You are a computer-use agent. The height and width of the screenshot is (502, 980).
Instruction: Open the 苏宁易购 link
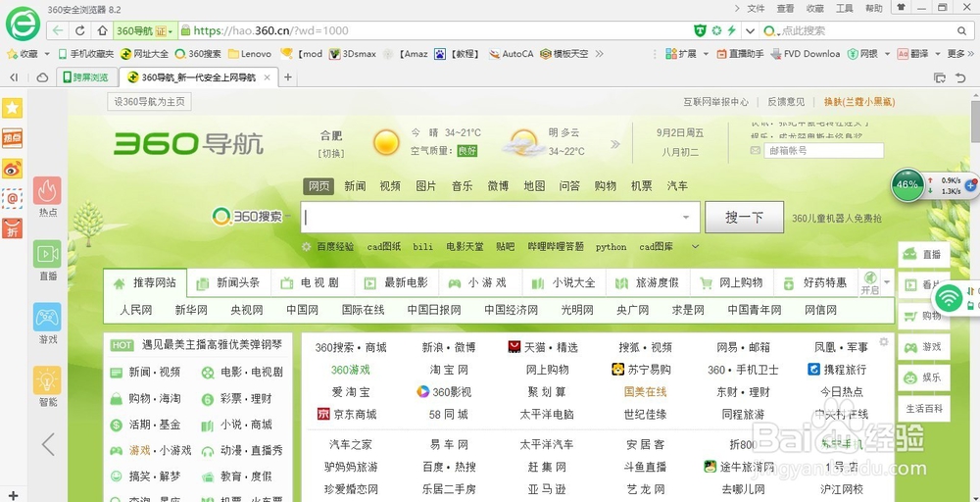click(641, 370)
